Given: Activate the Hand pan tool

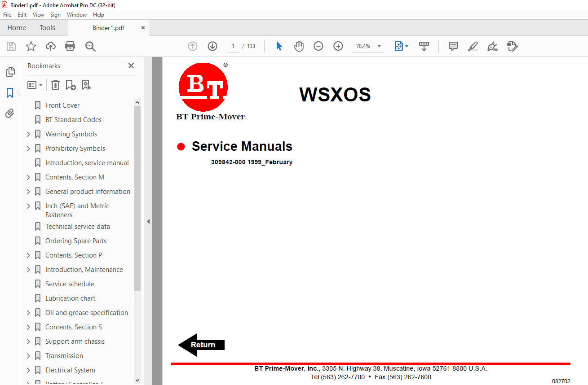Looking at the screenshot, I should 299,46.
